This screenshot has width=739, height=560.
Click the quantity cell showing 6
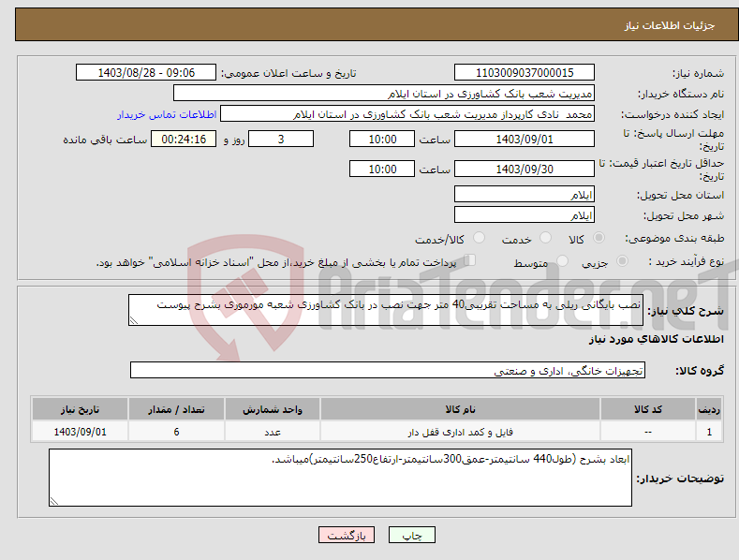176,432
